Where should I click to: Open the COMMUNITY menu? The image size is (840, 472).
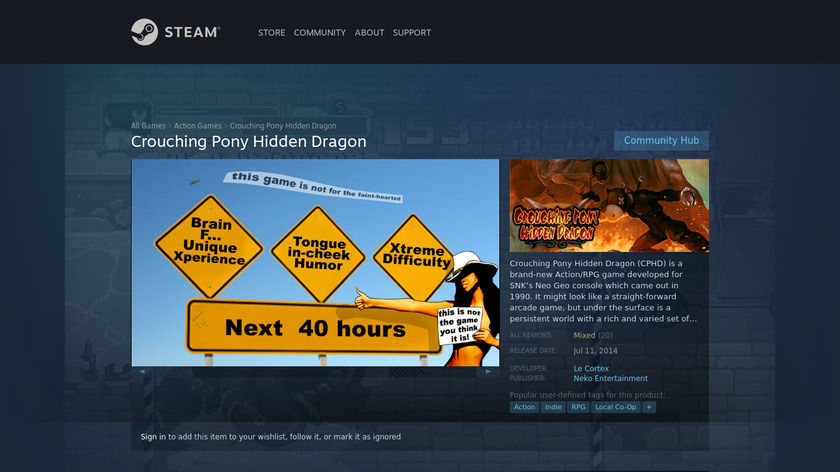(x=320, y=33)
